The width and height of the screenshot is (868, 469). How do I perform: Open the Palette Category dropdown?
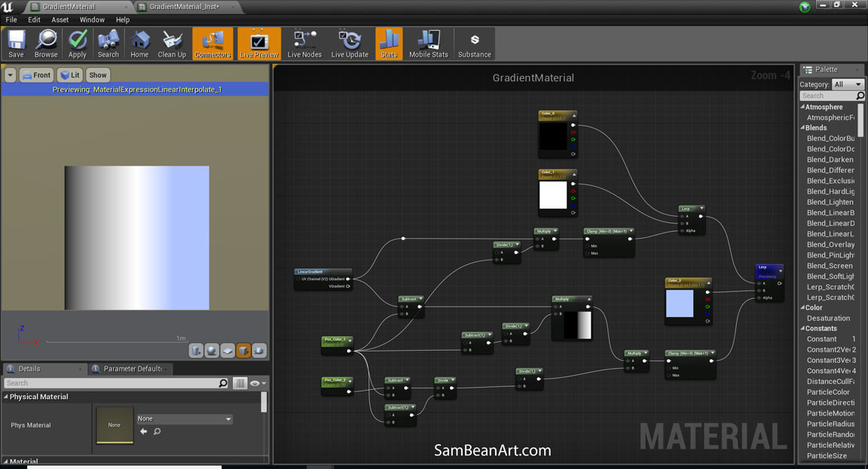(848, 84)
